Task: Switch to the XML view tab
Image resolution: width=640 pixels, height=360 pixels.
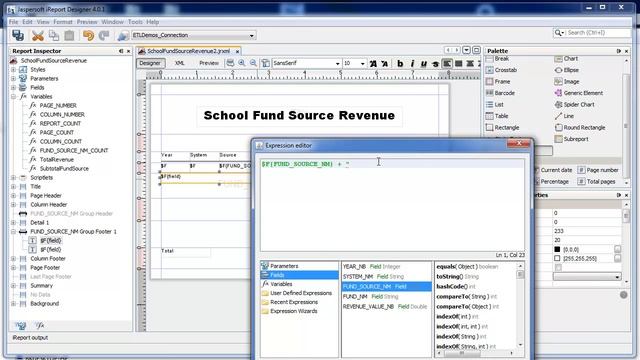Action: tap(180, 63)
